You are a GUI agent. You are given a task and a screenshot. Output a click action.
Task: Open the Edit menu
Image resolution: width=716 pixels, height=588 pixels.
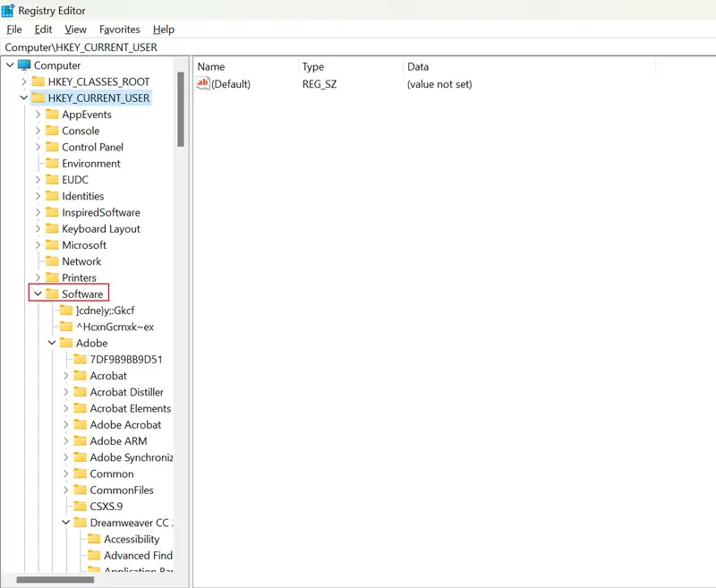(x=43, y=30)
